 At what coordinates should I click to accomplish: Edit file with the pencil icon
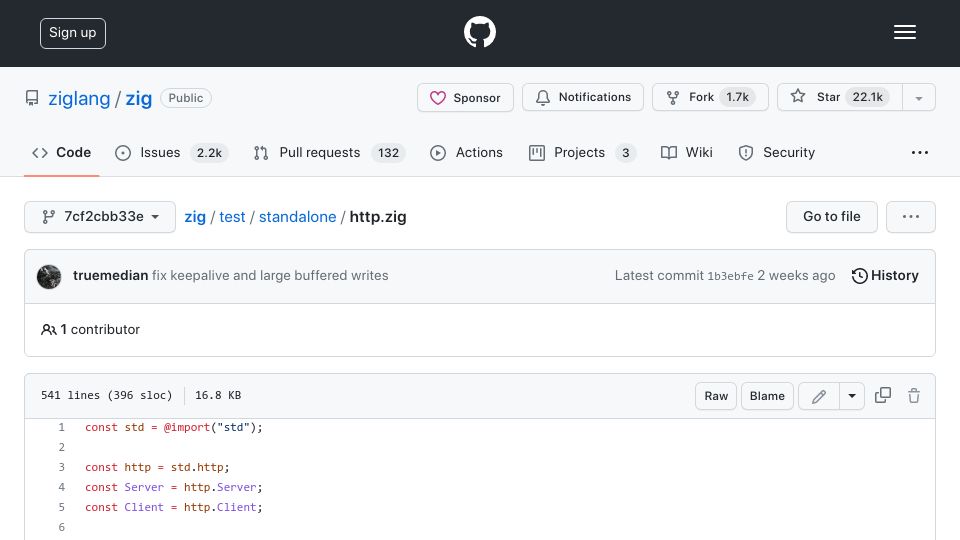pyautogui.click(x=819, y=396)
